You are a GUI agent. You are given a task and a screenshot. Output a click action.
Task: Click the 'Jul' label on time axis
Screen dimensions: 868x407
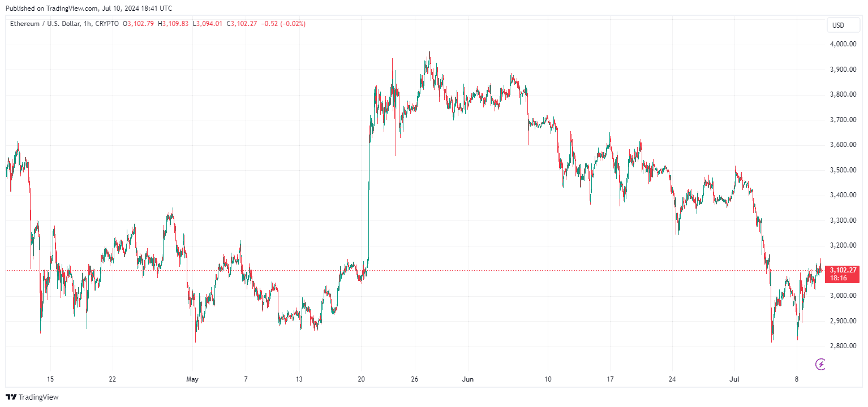[x=734, y=379]
